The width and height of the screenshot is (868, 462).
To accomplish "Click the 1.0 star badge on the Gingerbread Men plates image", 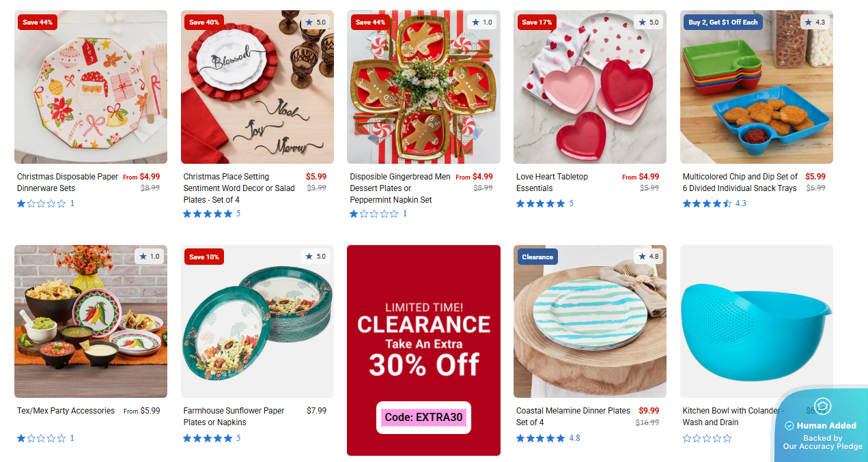I will coord(482,22).
